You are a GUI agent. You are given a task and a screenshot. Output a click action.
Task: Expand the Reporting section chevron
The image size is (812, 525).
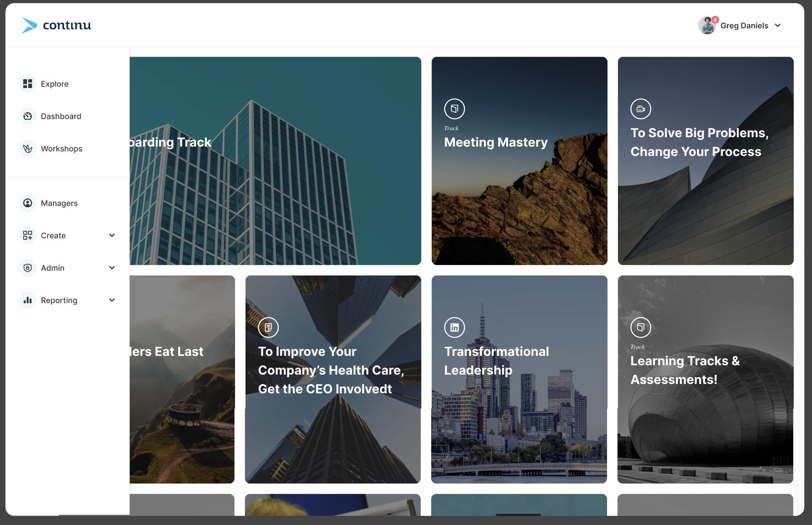[112, 300]
